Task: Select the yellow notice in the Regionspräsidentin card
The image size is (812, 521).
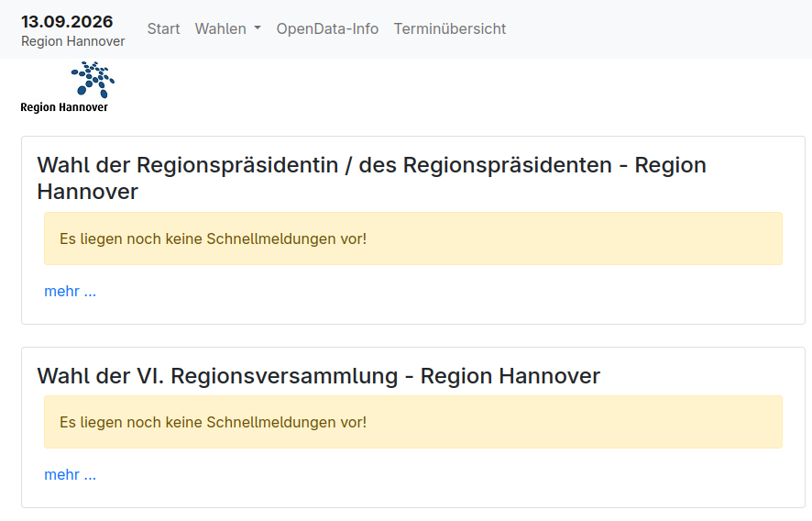Action: click(x=413, y=238)
